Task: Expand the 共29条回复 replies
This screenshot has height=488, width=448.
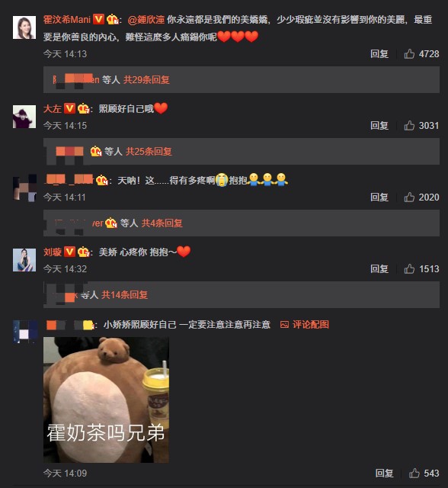Action: coord(146,79)
